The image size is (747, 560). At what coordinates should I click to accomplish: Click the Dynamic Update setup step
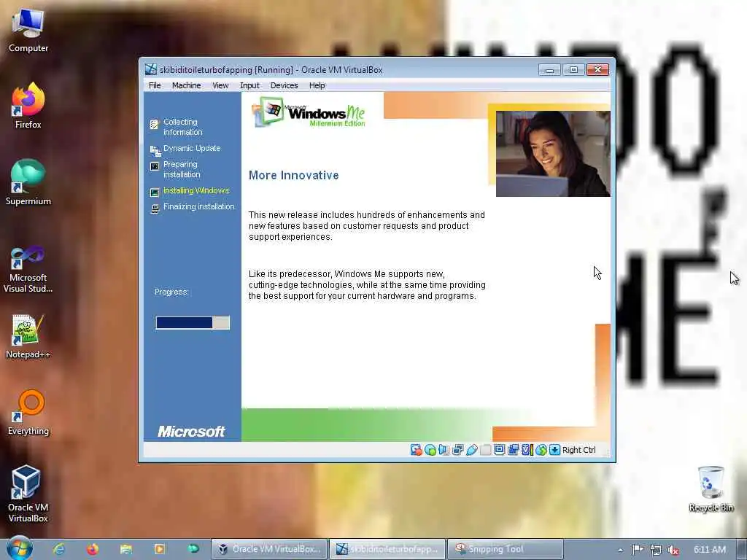185,149
